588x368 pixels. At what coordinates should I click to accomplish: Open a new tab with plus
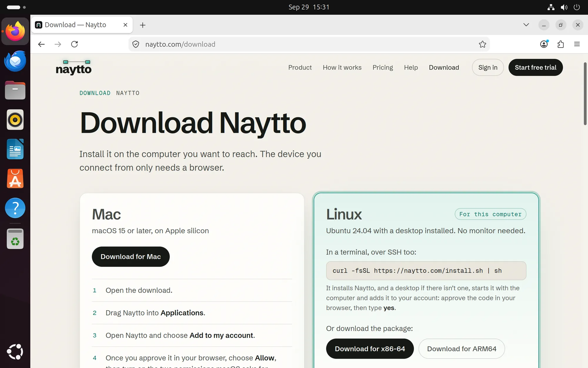pyautogui.click(x=143, y=25)
